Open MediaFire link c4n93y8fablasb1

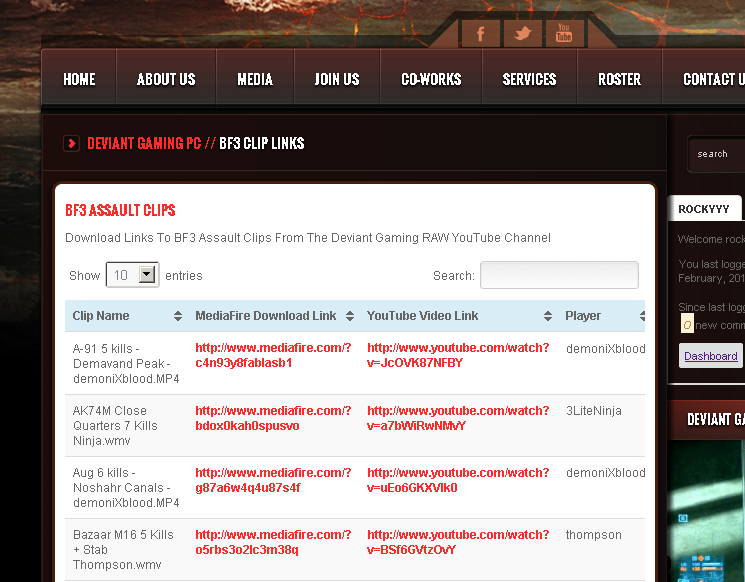pos(273,355)
